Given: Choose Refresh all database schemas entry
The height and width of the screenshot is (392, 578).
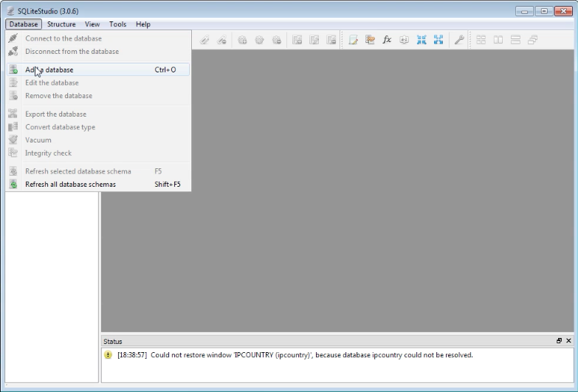Looking at the screenshot, I should 98,184.
